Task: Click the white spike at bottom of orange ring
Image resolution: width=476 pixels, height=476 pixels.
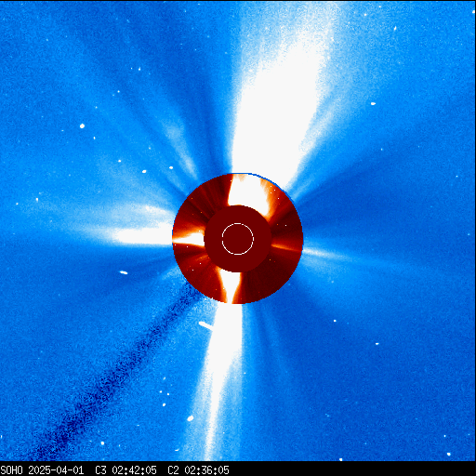Action: [230, 286]
